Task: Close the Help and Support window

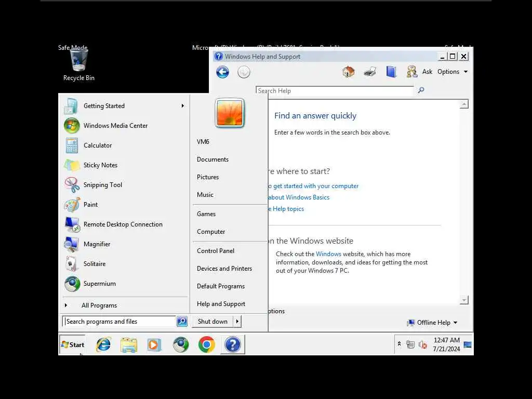Action: coord(464,56)
